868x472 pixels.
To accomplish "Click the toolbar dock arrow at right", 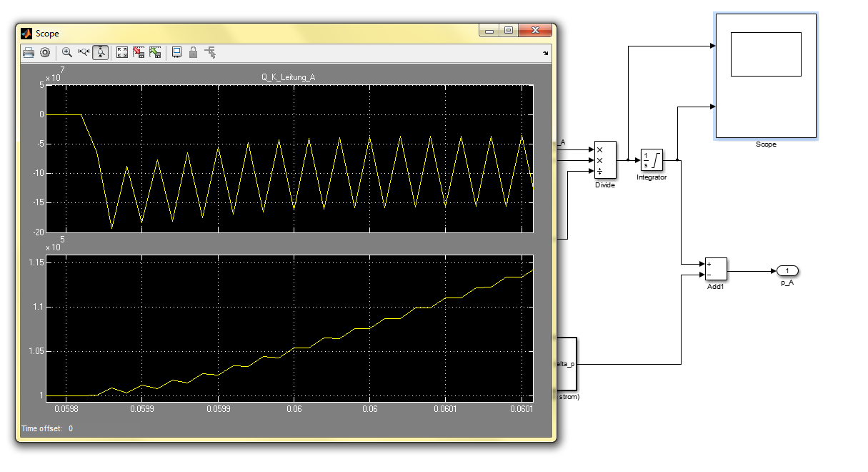I will coord(547,53).
